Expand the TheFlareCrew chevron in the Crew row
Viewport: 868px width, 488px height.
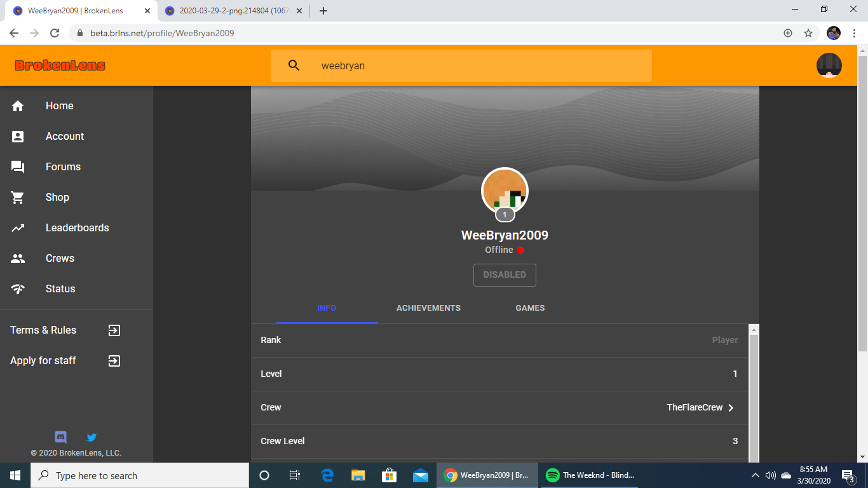pos(731,408)
